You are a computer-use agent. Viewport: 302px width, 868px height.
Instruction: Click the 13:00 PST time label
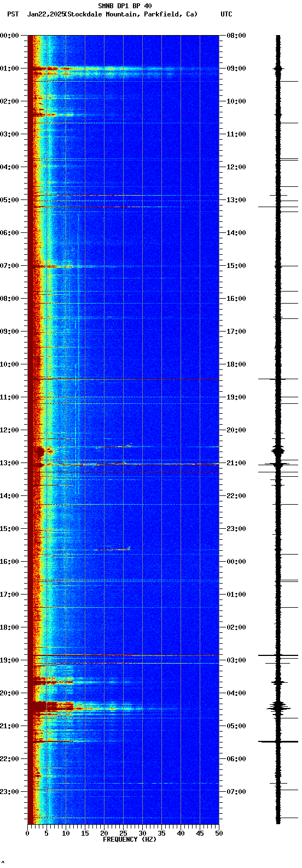click(9, 463)
